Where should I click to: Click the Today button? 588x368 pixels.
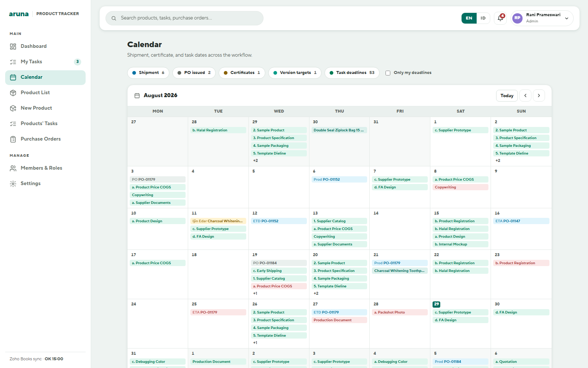pyautogui.click(x=507, y=96)
